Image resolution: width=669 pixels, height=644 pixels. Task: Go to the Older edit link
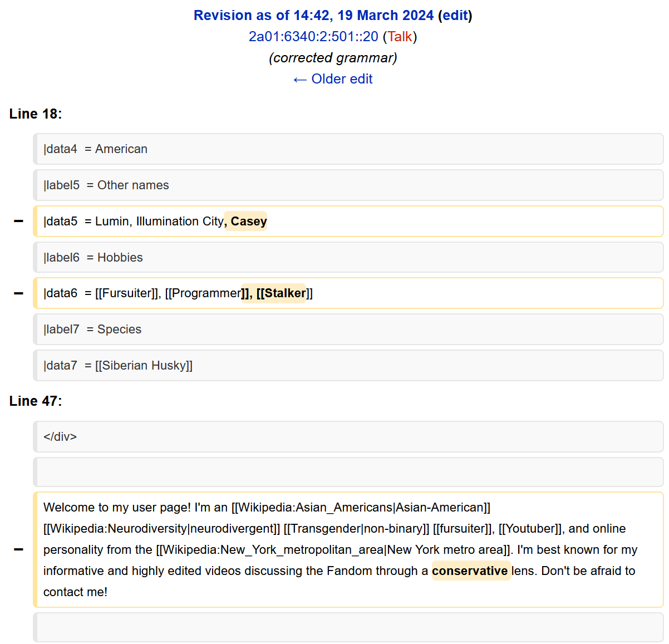pos(333,79)
